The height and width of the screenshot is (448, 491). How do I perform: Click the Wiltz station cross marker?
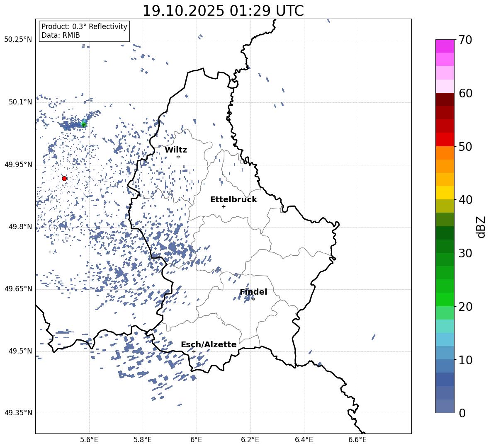tap(178, 157)
